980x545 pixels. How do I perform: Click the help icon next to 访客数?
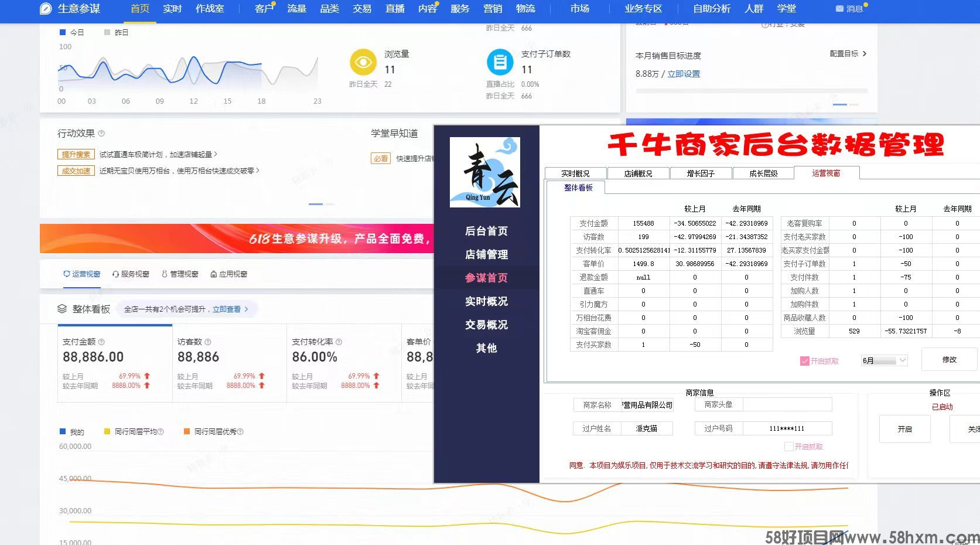click(208, 342)
